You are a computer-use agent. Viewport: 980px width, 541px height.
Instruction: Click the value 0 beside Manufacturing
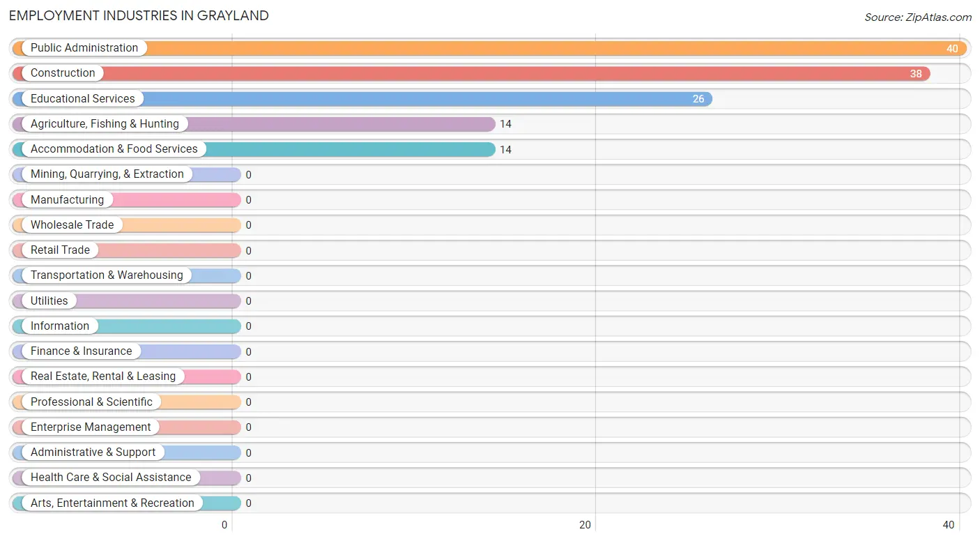(248, 200)
